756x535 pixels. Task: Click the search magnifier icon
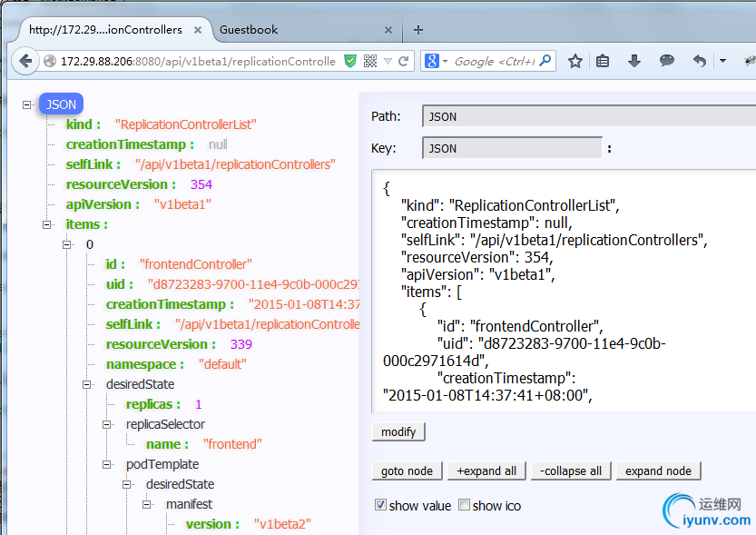tap(546, 62)
